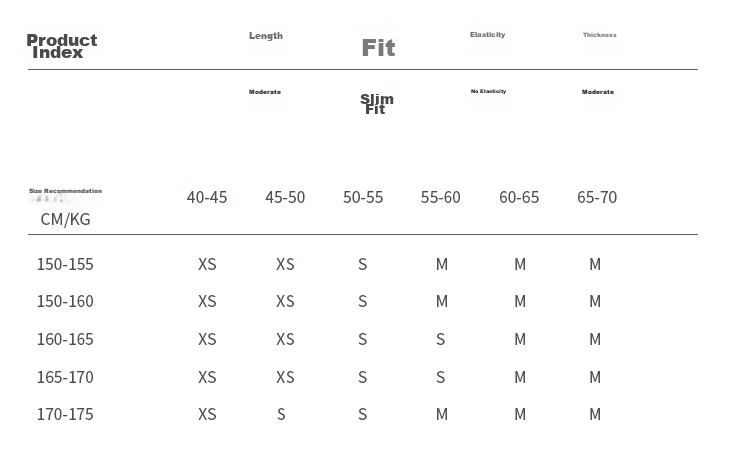Select S in 160-165 row under 55-60
This screenshot has height=465, width=750.
(x=441, y=339)
